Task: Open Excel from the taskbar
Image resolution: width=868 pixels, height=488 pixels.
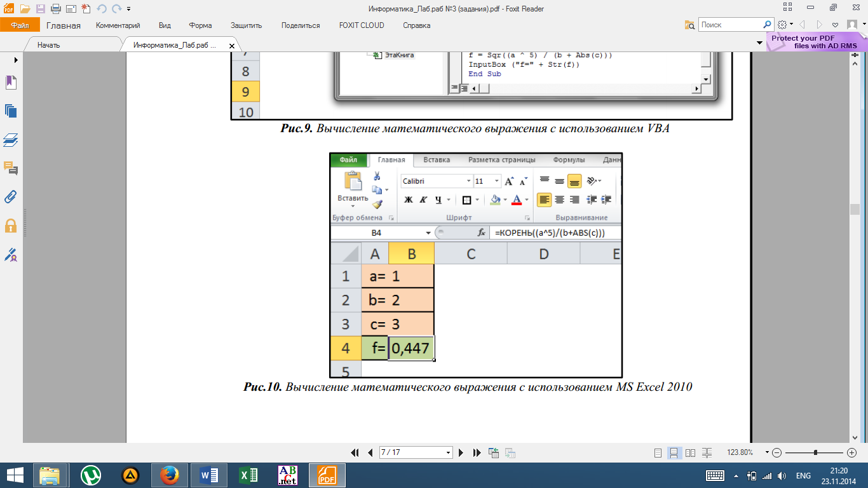Action: point(247,475)
